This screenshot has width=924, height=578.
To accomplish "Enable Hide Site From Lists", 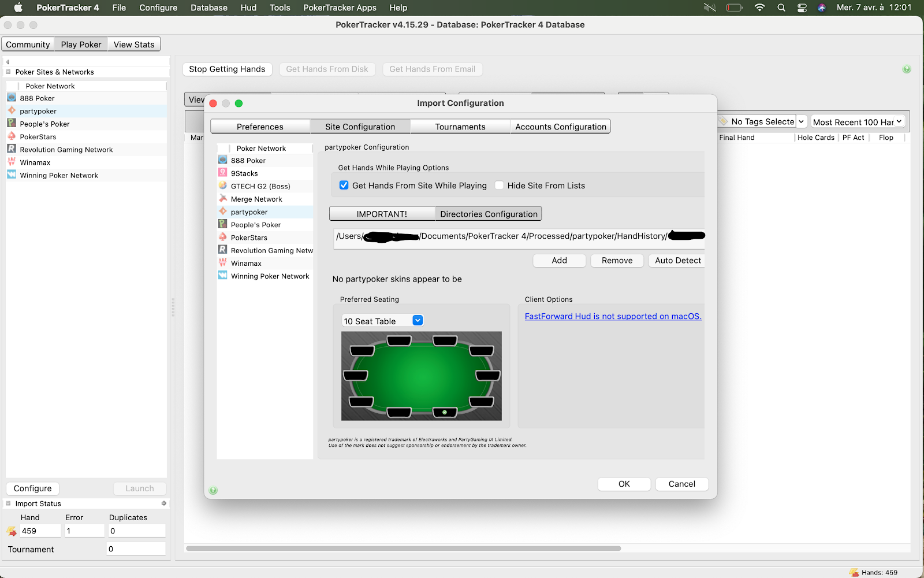I will (499, 185).
